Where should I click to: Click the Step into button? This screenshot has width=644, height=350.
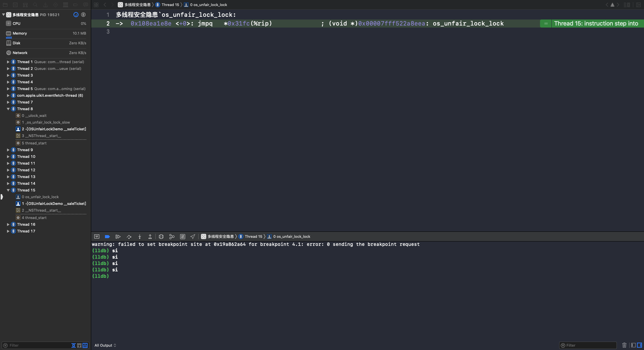140,236
